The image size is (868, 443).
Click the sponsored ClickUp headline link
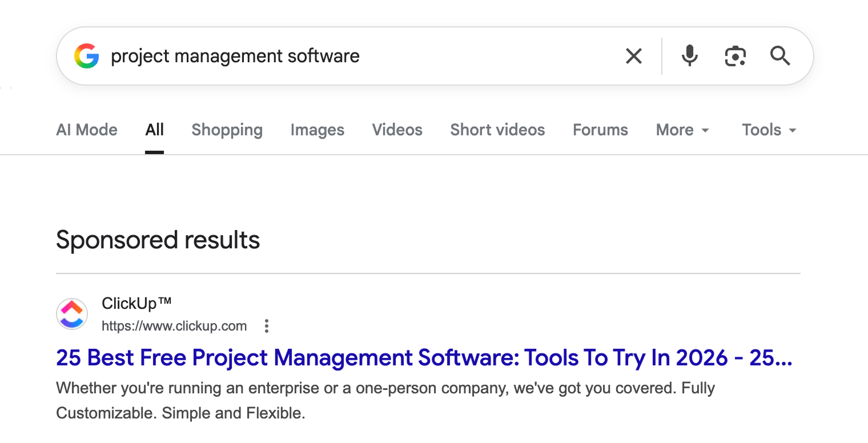click(423, 357)
